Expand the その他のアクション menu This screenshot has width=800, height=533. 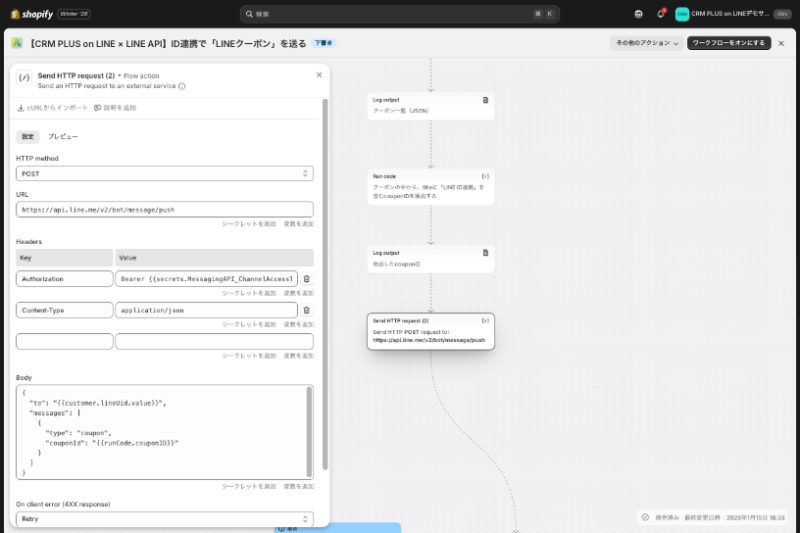pyautogui.click(x=647, y=43)
